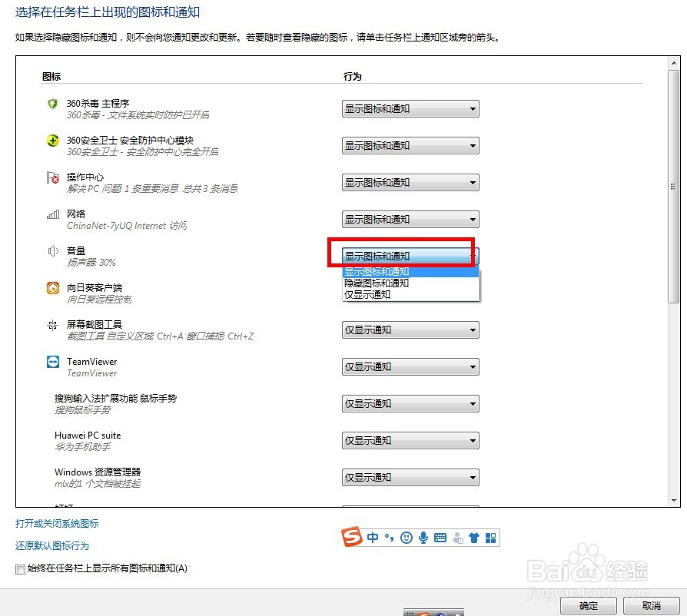This screenshot has height=616, width=687.
Task: Click the Sogou S logo on the input bar
Action: [352, 536]
